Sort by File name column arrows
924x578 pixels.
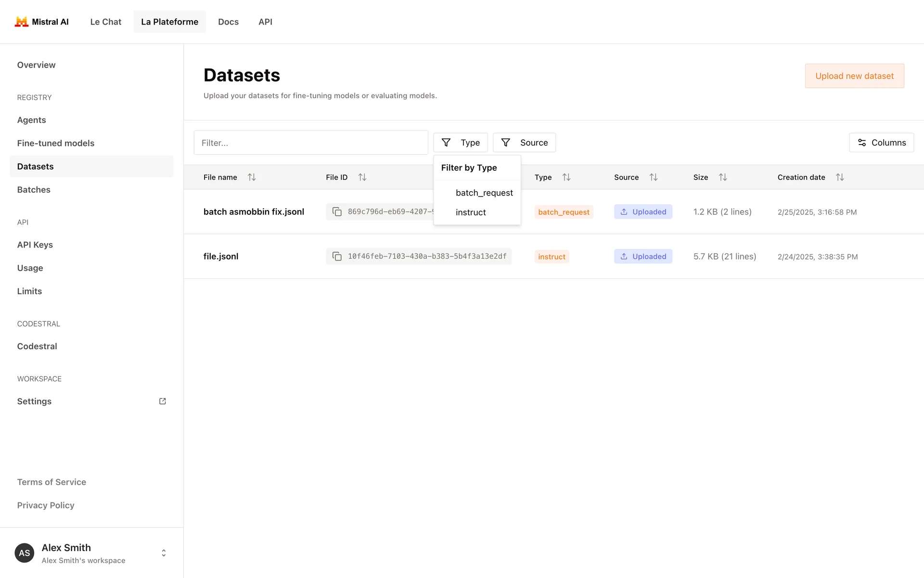(252, 177)
